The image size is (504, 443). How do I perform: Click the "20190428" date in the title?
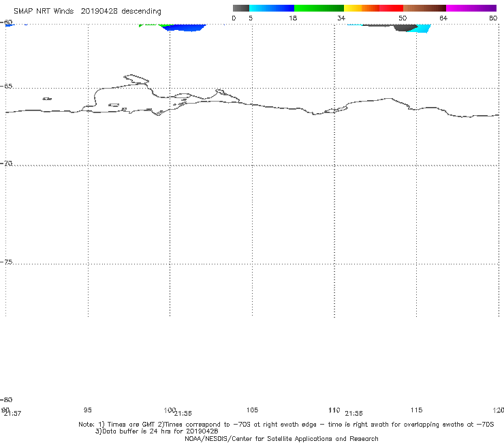99,12
